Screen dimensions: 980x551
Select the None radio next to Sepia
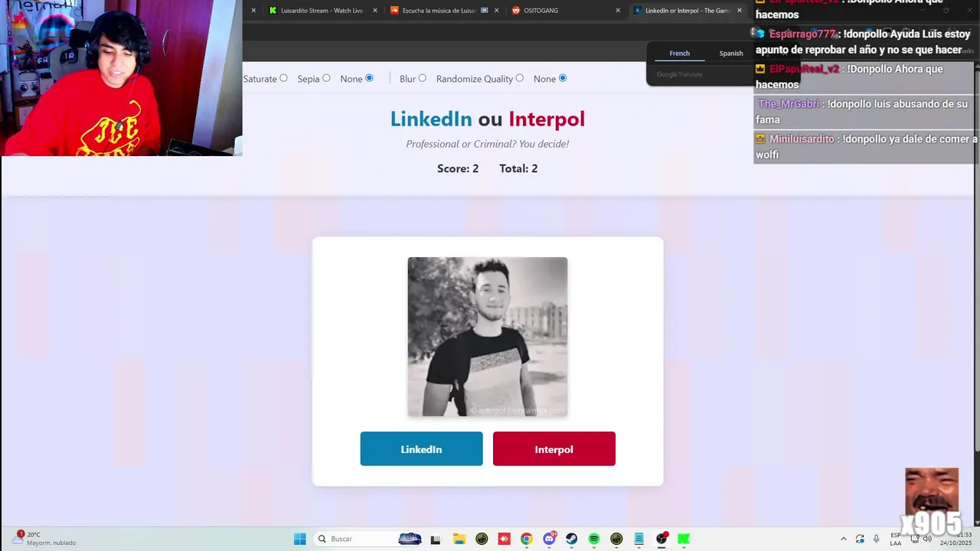pyautogui.click(x=369, y=78)
